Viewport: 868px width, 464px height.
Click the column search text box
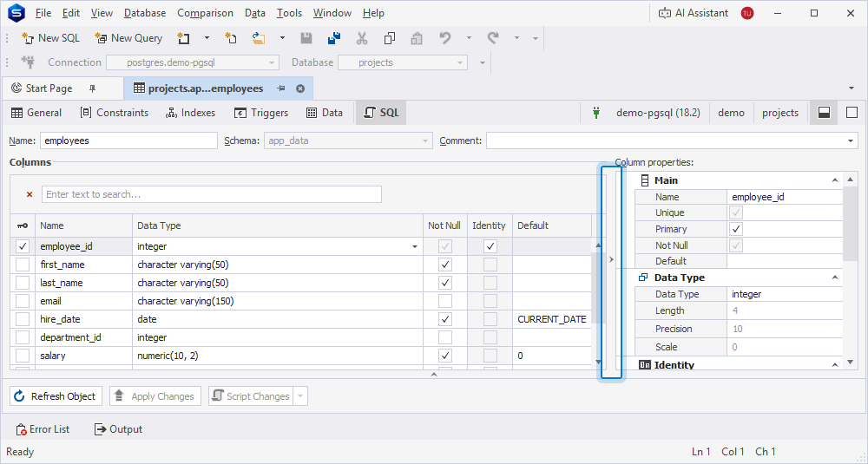tap(212, 194)
